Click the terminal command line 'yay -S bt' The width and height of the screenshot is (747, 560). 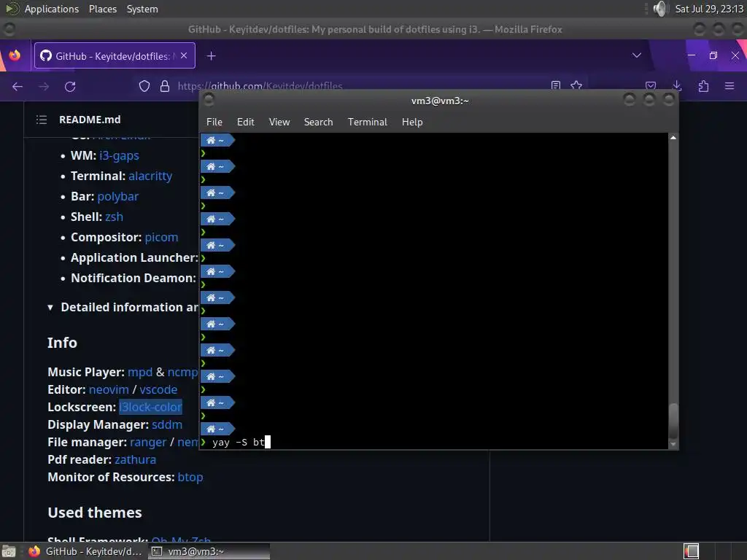coord(239,443)
